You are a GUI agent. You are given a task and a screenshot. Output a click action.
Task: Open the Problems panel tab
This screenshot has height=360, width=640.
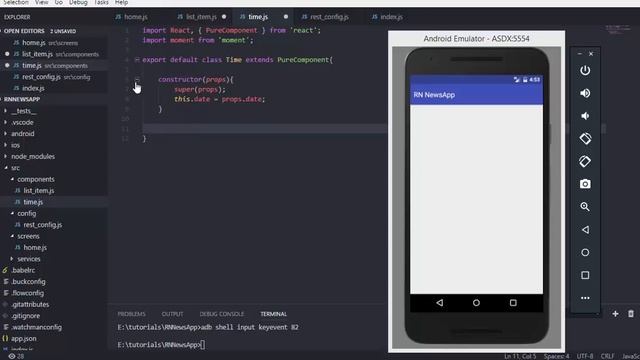[131, 314]
